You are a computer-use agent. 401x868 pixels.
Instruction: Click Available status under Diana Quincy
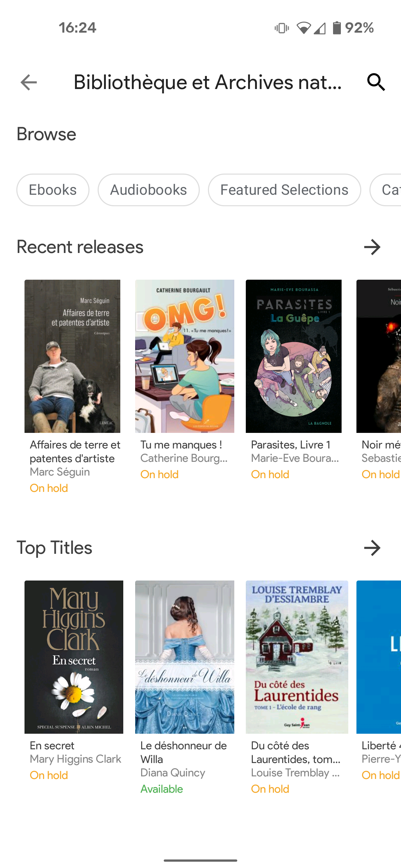tap(162, 789)
